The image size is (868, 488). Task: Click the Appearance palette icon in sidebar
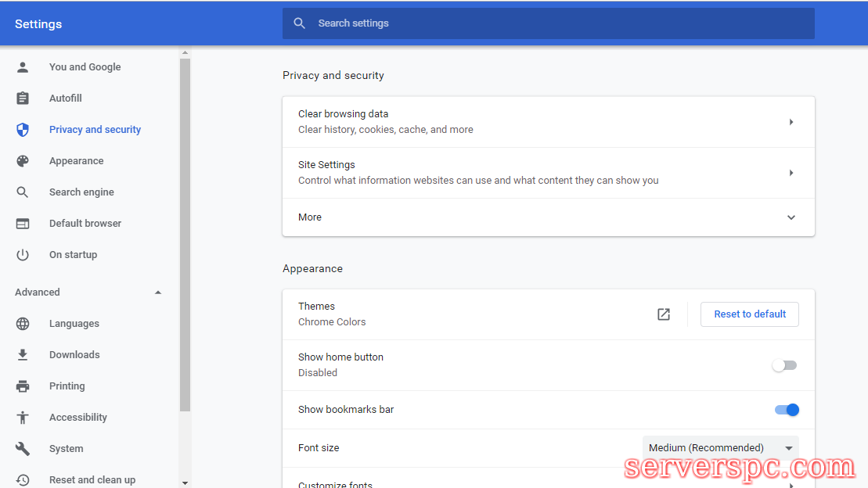click(23, 161)
